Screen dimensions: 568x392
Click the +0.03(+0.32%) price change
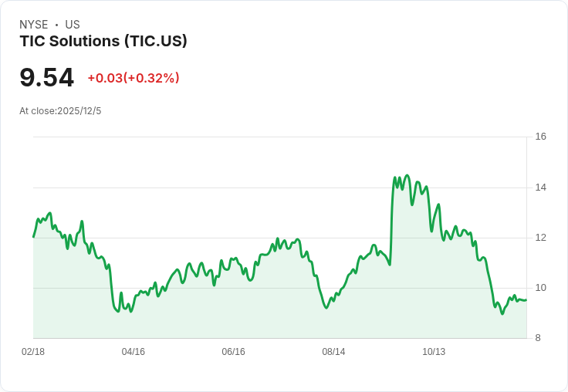[134, 78]
